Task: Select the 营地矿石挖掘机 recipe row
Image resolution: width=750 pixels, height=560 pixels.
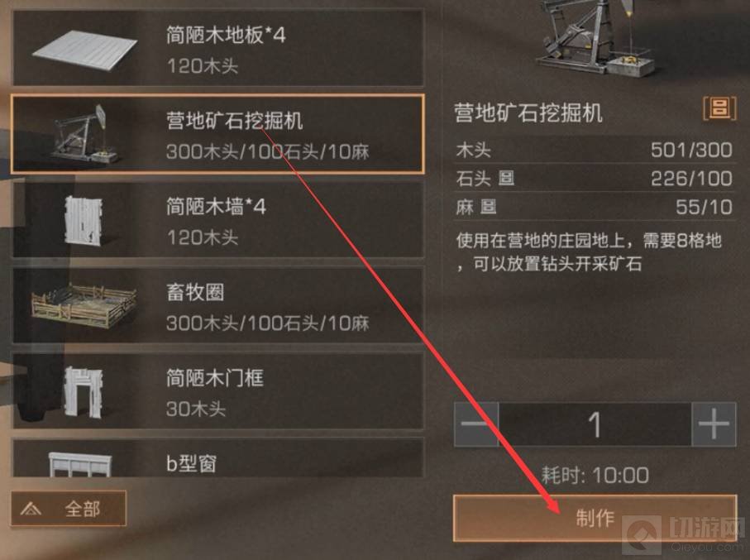Action: pyautogui.click(x=217, y=134)
